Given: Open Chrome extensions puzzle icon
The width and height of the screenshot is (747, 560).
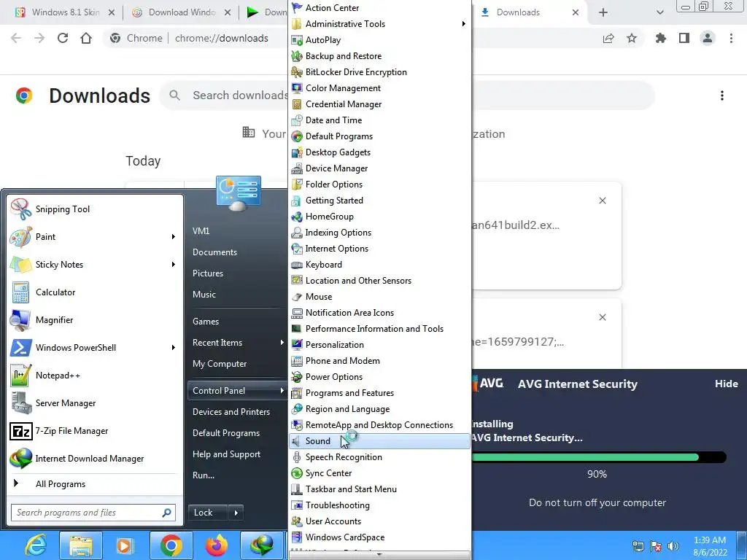Looking at the screenshot, I should [x=661, y=38].
